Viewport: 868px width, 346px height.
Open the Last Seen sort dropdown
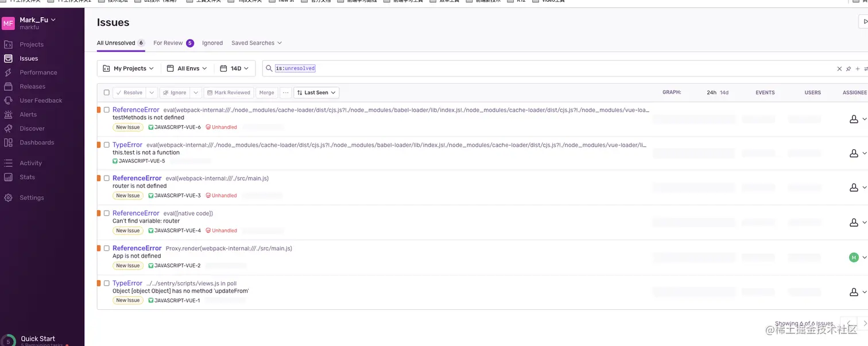(316, 92)
